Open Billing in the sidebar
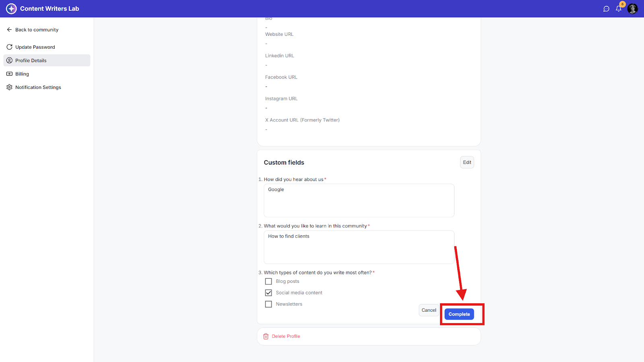644x362 pixels. click(x=22, y=74)
